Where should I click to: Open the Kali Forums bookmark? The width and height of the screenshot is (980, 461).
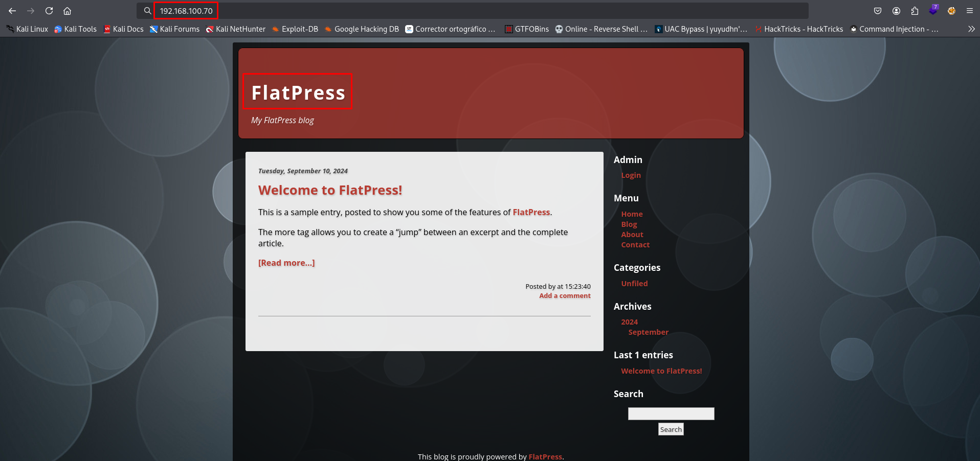pos(174,29)
